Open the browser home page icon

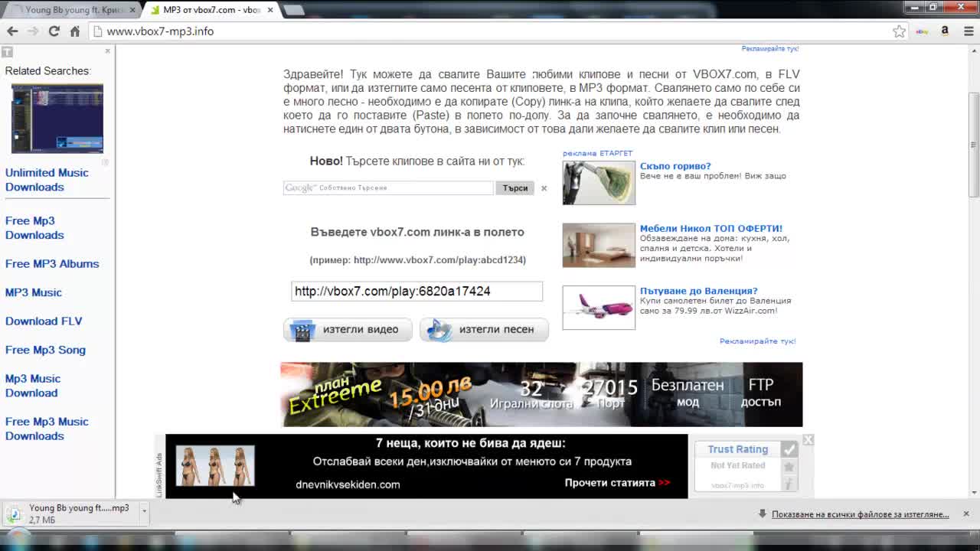coord(75,31)
